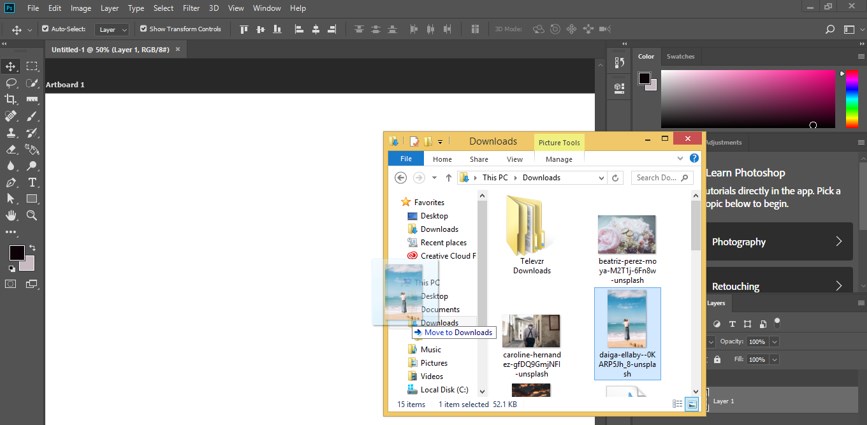Select the Zoom tool
Screen dimensions: 867x425
pyautogui.click(x=32, y=215)
